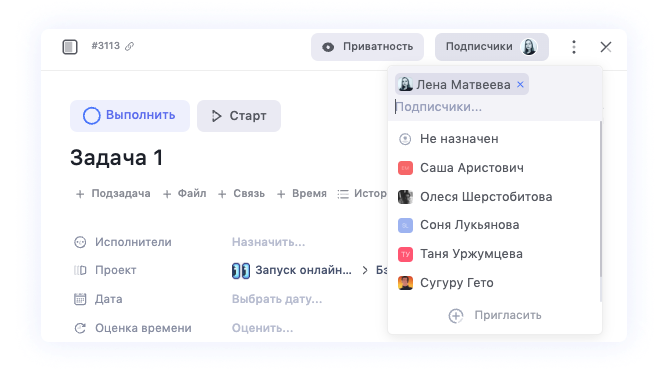Click the Проект label
Screen dimensions: 668x372
pos(115,271)
